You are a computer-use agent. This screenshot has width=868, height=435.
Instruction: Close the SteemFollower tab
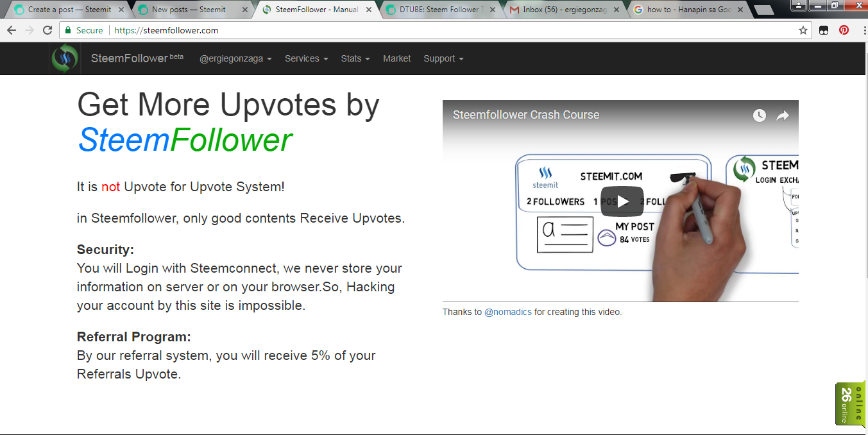point(368,10)
